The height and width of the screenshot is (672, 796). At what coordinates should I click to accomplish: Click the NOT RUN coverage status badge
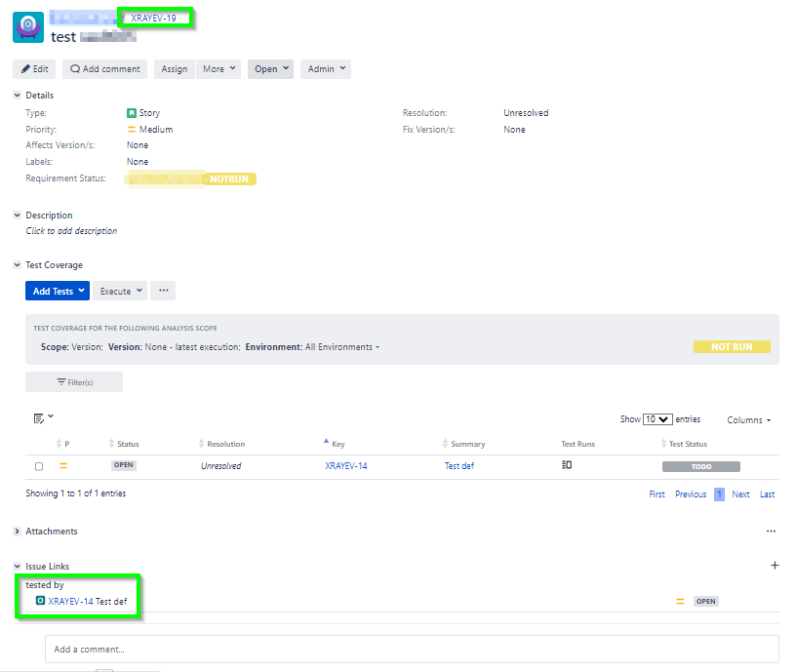tap(732, 346)
